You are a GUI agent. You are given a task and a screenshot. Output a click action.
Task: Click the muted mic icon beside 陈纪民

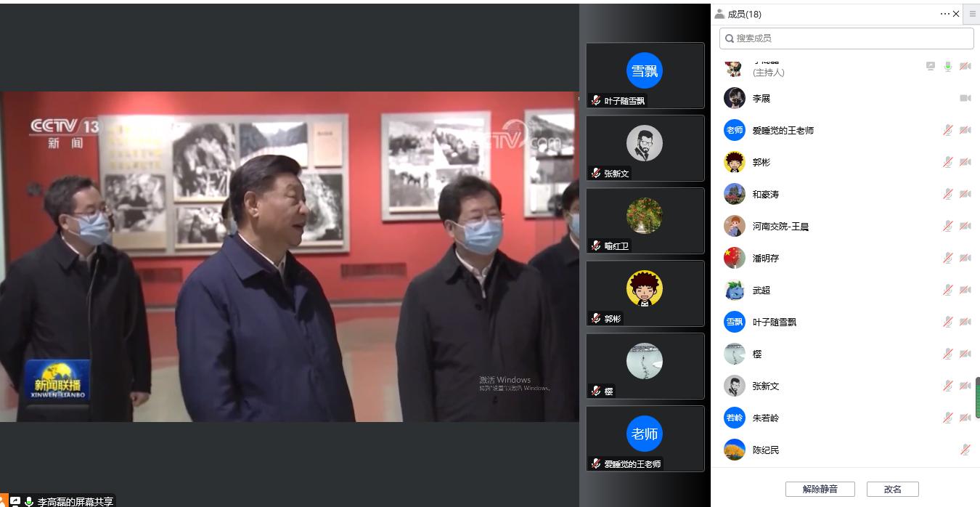point(965,450)
